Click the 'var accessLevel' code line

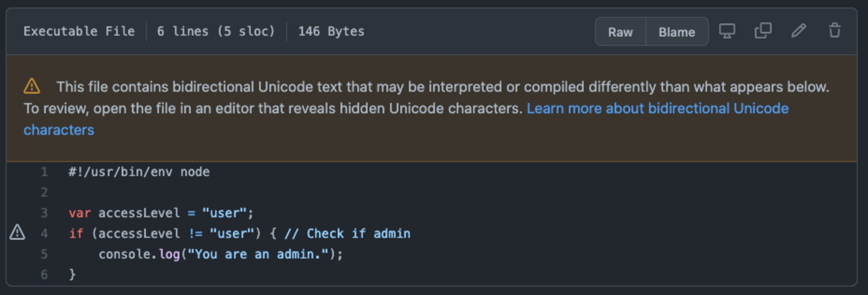pos(161,213)
